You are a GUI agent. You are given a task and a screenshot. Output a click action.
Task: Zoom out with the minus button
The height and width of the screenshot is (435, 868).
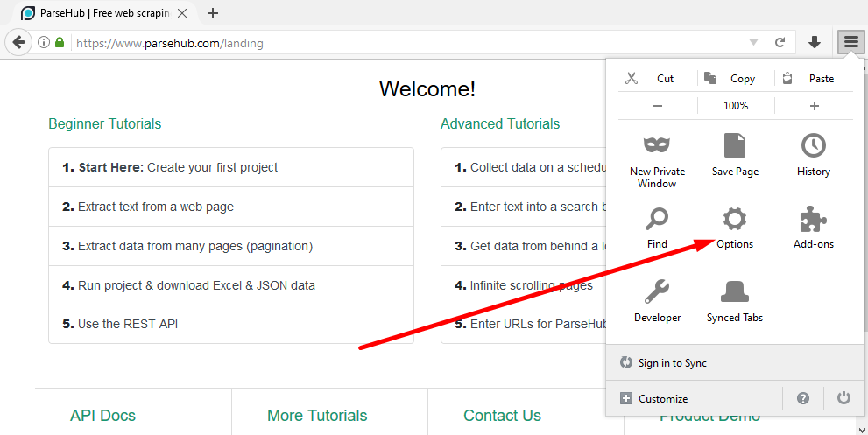pos(658,106)
